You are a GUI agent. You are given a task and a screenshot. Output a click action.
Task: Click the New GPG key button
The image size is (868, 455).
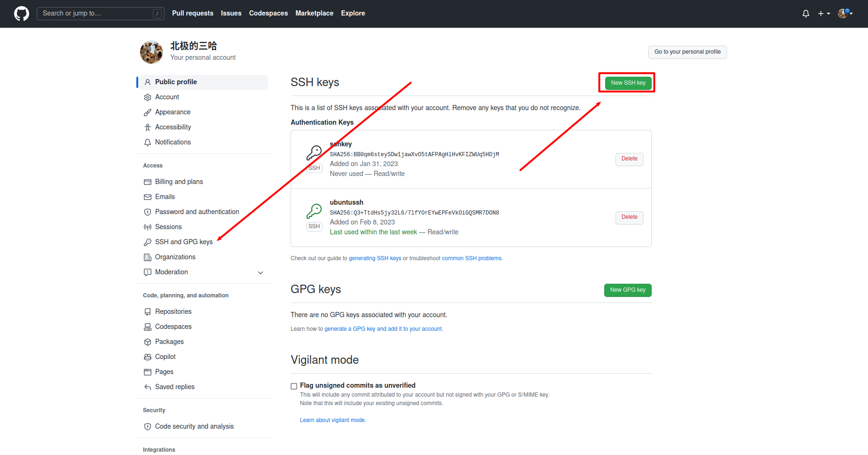pos(628,290)
